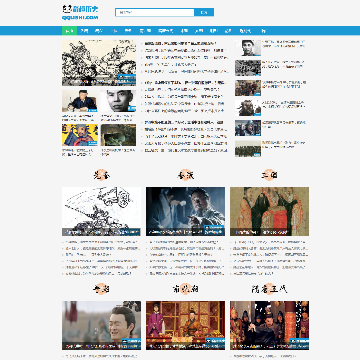
Task: Open ancient court painting image under 三国
Action: click(269, 211)
